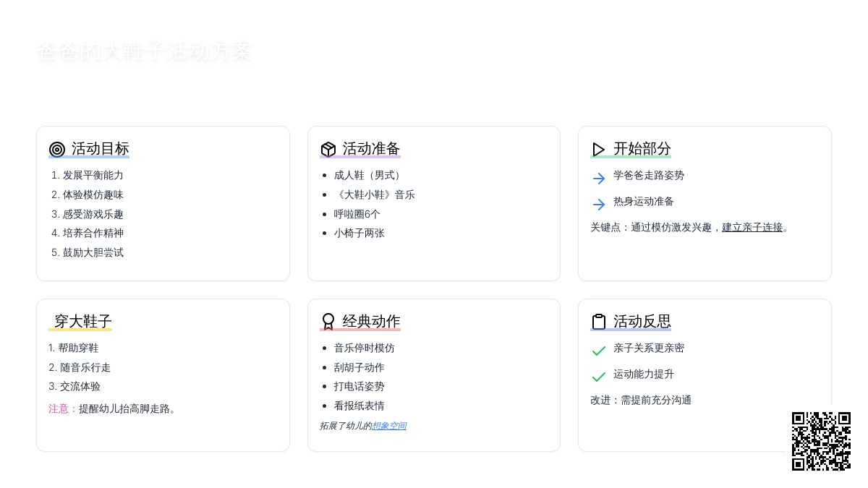Click bullet 看报纸表情

tap(359, 406)
